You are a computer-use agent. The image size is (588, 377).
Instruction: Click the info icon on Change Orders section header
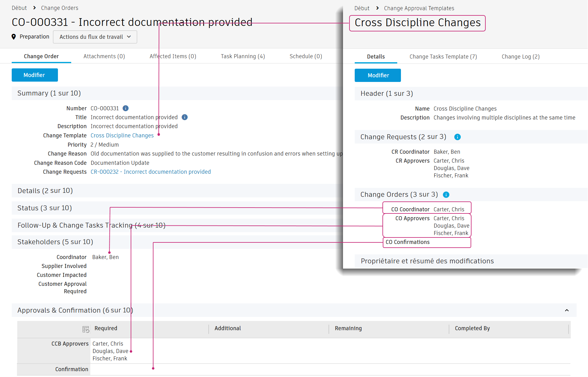point(446,195)
